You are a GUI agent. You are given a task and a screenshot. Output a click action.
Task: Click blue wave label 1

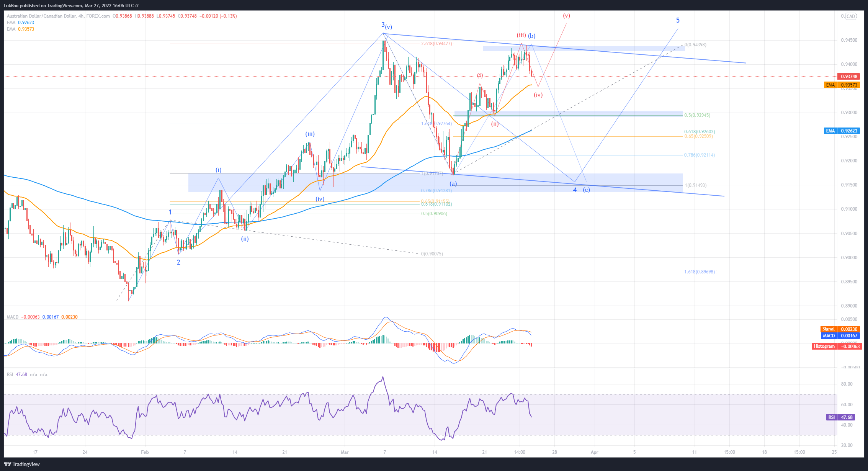(170, 212)
